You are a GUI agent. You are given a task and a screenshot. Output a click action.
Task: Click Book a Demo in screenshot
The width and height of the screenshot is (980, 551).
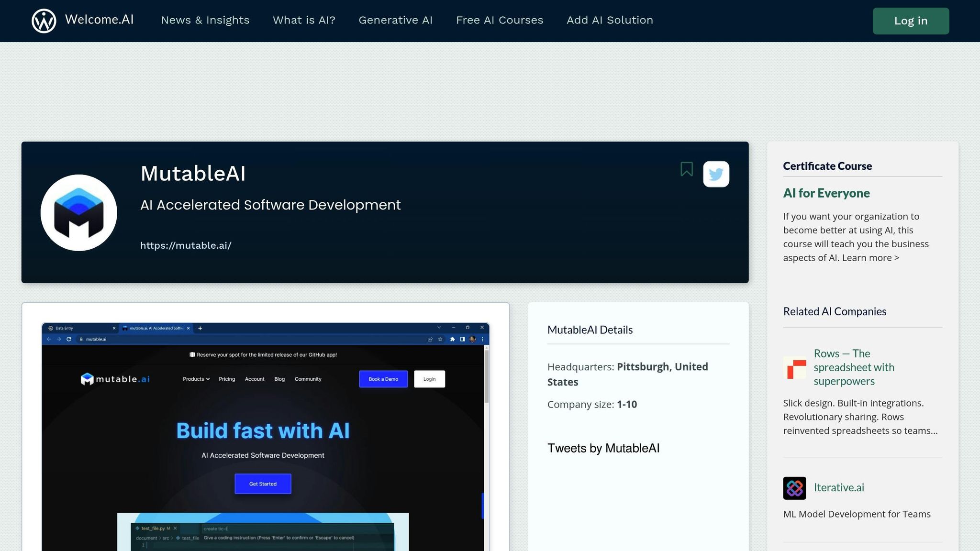click(383, 379)
